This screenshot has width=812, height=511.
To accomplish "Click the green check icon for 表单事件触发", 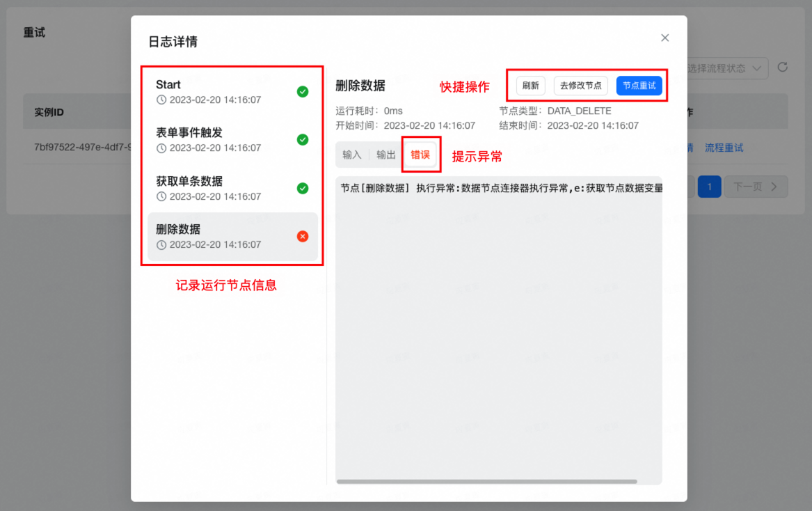I will 303,139.
